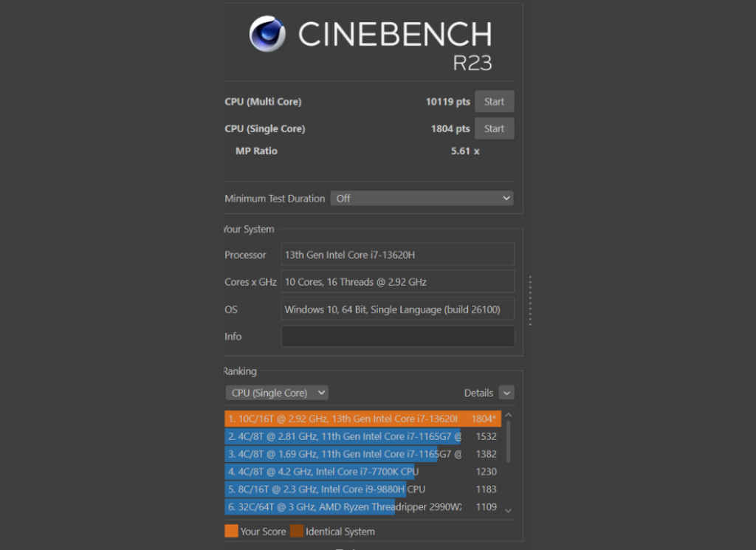Image resolution: width=756 pixels, height=550 pixels.
Task: Start the CPU Single Core test
Action: point(494,128)
